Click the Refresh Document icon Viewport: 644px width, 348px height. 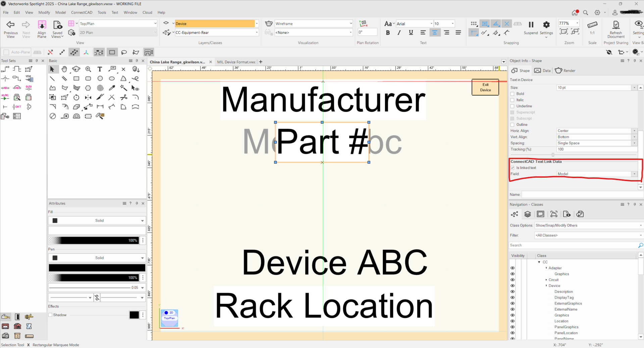(616, 25)
